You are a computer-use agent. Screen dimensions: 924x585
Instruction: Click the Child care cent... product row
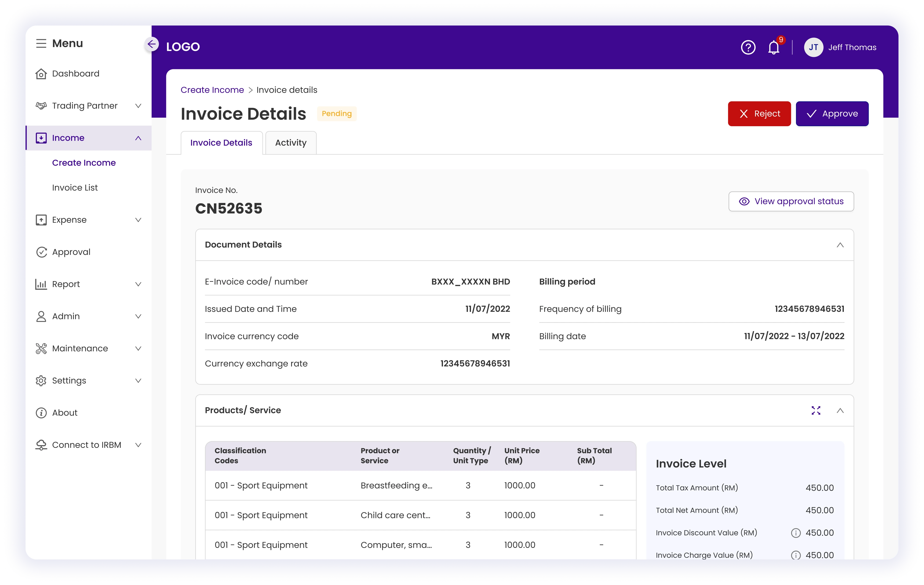pyautogui.click(x=421, y=515)
